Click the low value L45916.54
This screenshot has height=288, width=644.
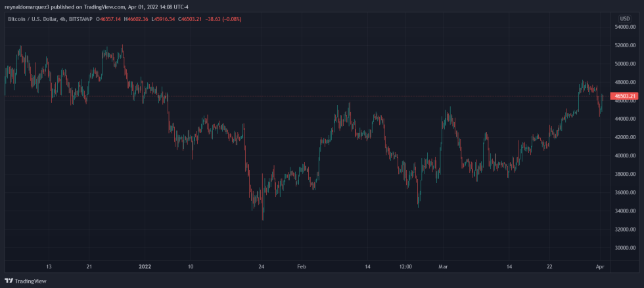pos(164,19)
